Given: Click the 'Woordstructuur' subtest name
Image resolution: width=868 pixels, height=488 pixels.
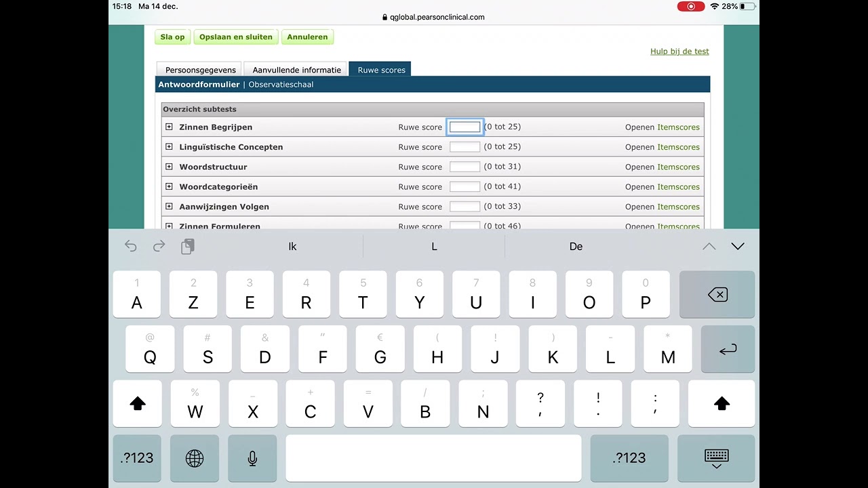Looking at the screenshot, I should tap(213, 167).
